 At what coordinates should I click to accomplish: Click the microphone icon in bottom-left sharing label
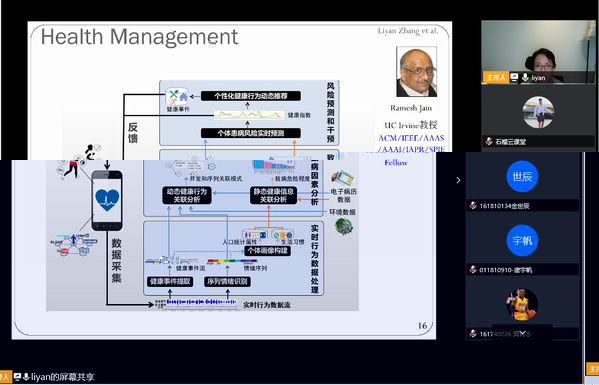26,377
